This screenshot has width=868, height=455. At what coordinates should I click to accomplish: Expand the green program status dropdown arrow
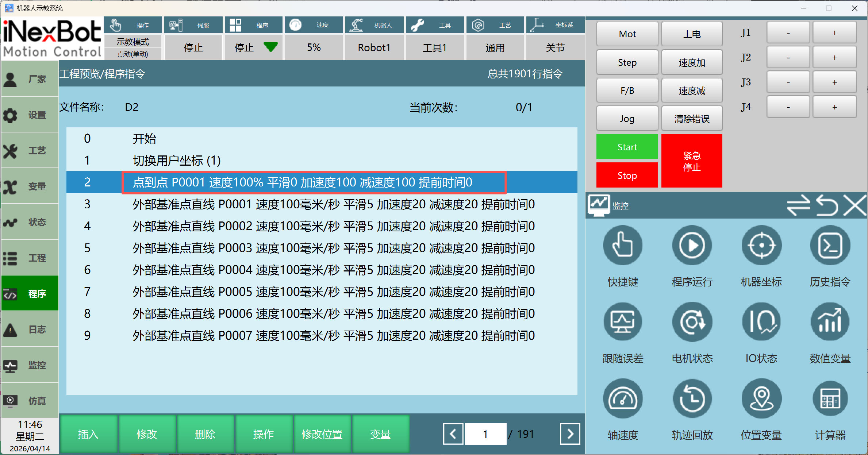tap(270, 47)
